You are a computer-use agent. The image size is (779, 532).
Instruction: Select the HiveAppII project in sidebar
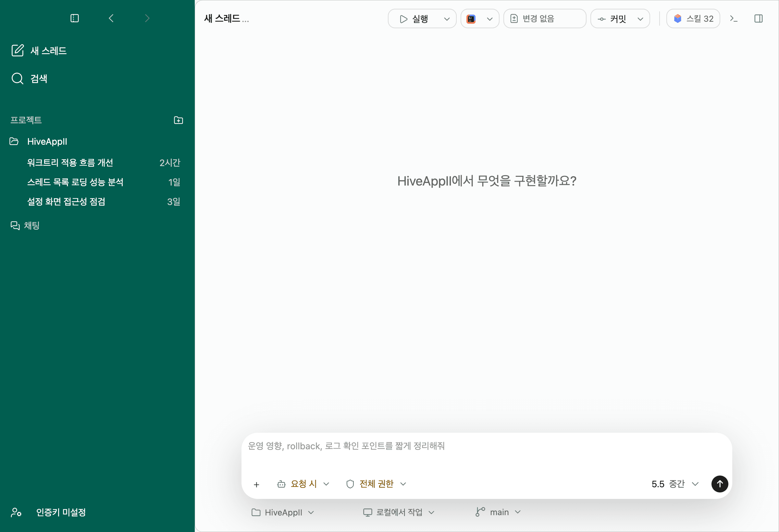47,141
